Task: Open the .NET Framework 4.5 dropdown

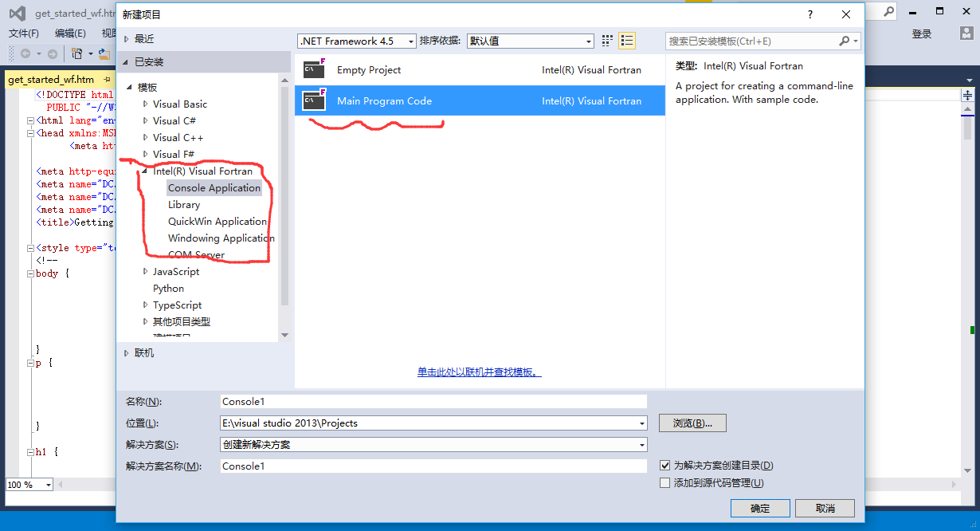Action: point(357,41)
